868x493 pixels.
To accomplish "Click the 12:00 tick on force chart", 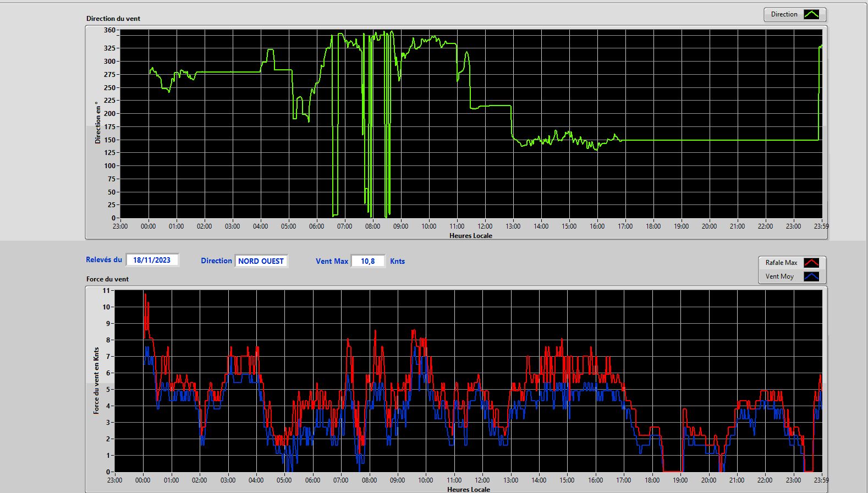I will (482, 480).
